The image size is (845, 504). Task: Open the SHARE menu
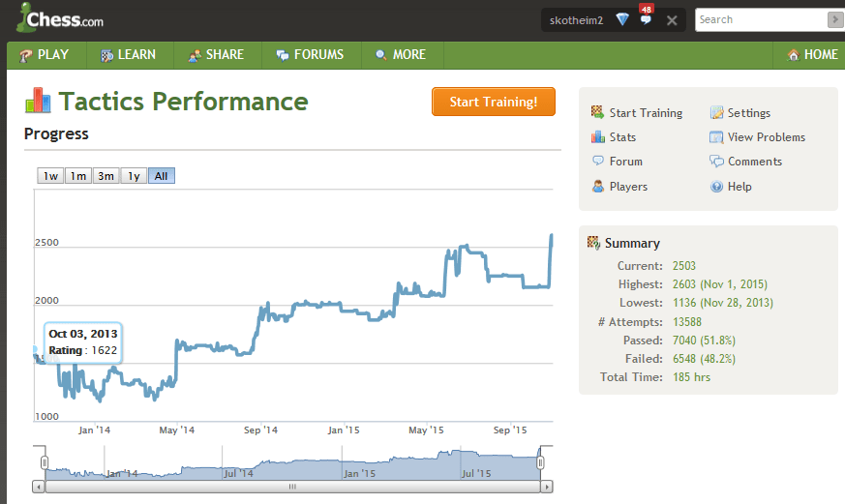coord(217,55)
